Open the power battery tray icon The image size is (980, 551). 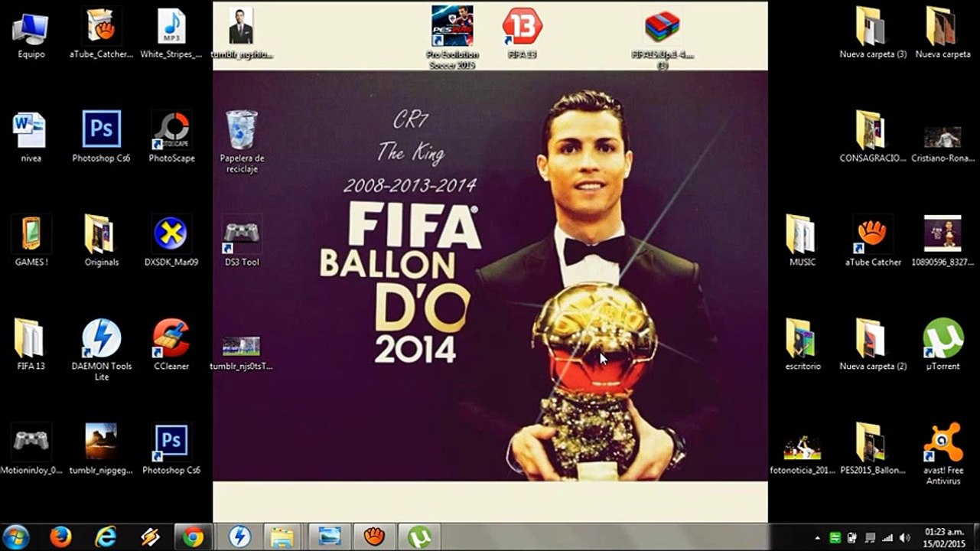pyautogui.click(x=852, y=538)
